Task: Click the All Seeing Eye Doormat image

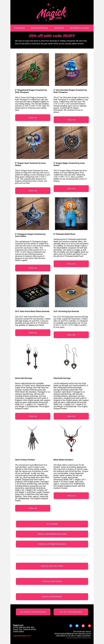Action: 71,291
